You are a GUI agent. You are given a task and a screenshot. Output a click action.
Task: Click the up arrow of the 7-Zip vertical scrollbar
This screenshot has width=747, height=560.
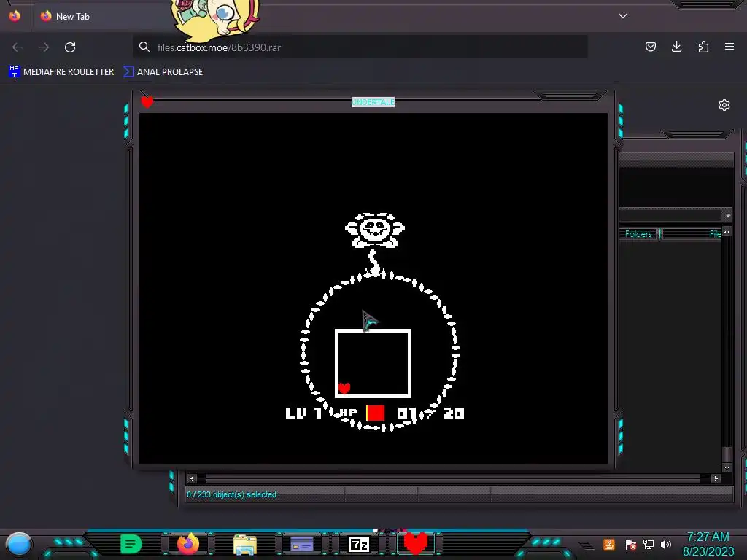(x=727, y=231)
